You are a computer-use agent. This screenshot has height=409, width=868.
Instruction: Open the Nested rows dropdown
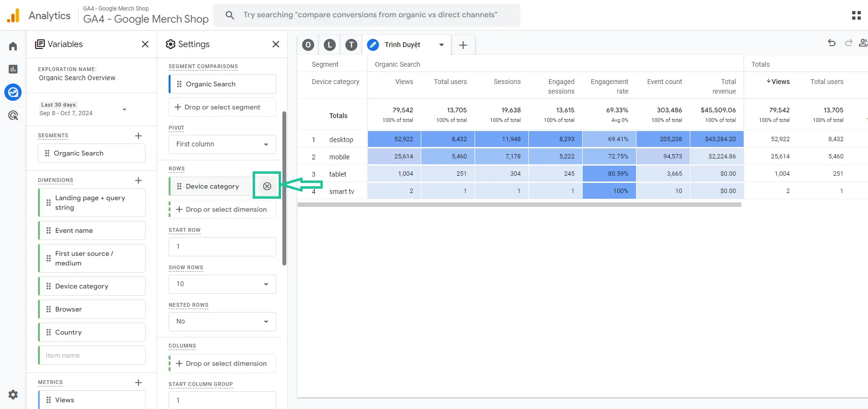(222, 322)
